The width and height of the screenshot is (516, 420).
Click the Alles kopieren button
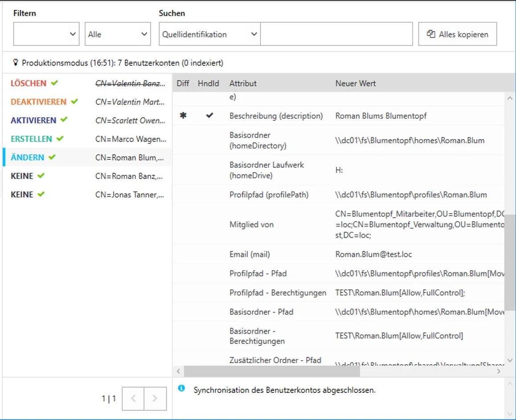(x=457, y=33)
